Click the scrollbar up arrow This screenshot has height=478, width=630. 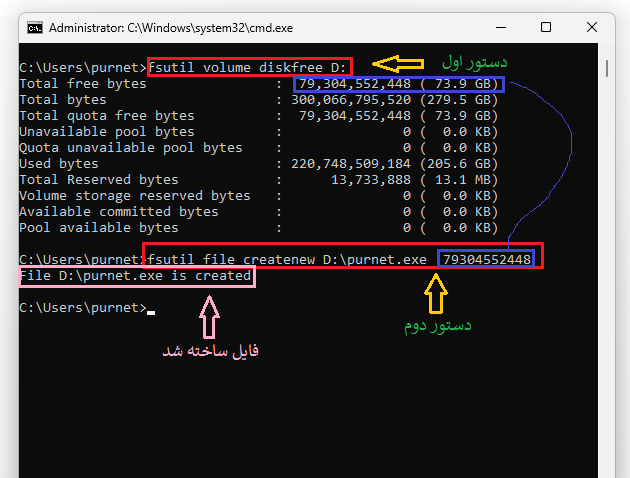pyautogui.click(x=607, y=51)
